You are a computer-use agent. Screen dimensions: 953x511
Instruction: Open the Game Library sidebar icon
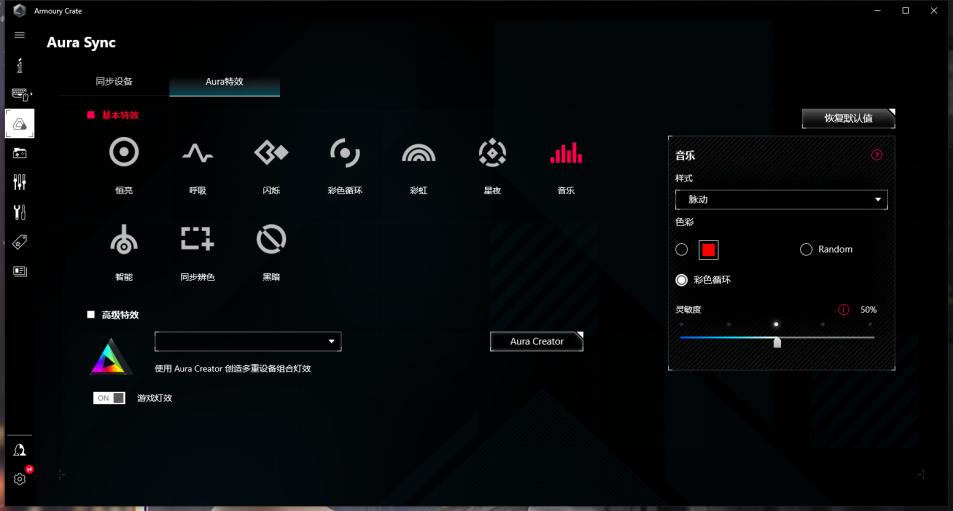tap(19, 153)
